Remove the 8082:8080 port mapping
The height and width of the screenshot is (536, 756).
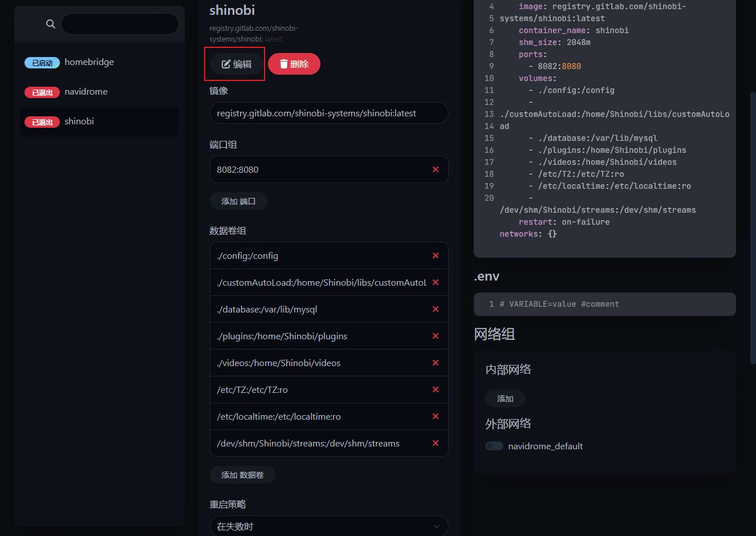click(x=436, y=169)
